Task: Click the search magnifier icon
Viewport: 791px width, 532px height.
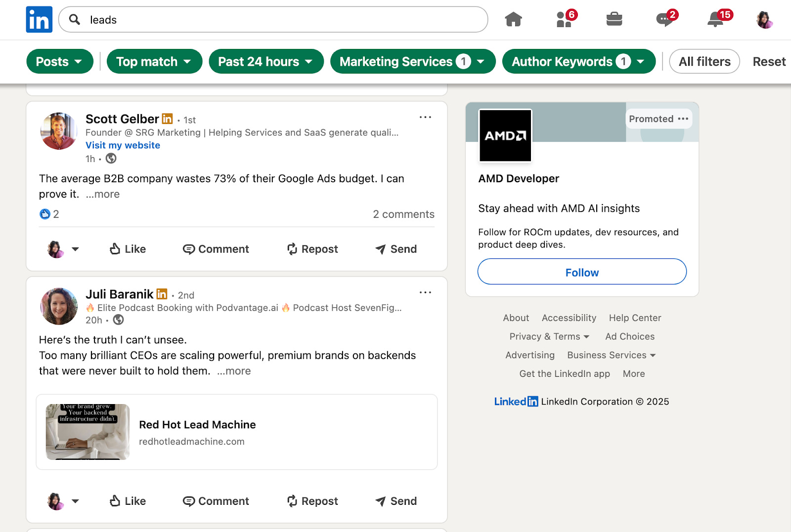Action: (x=75, y=19)
